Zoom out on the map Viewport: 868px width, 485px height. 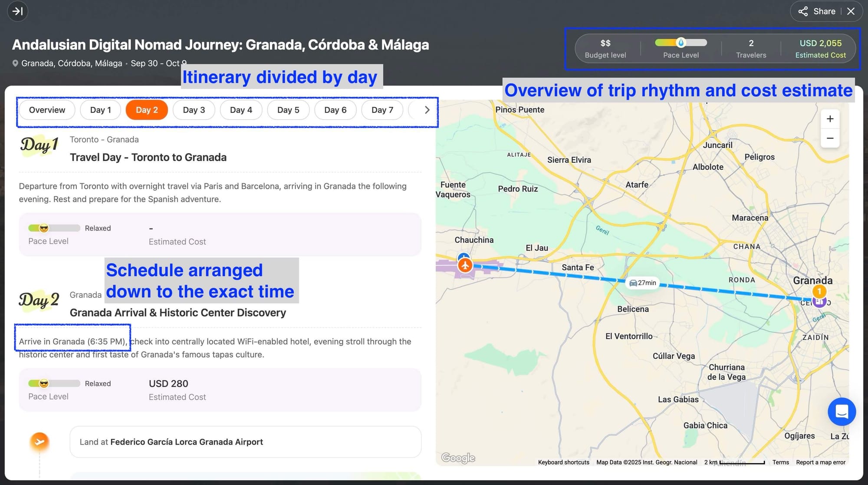830,139
